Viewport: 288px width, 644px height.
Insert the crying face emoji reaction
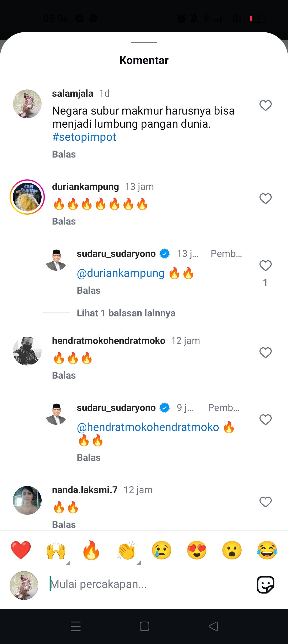(162, 550)
